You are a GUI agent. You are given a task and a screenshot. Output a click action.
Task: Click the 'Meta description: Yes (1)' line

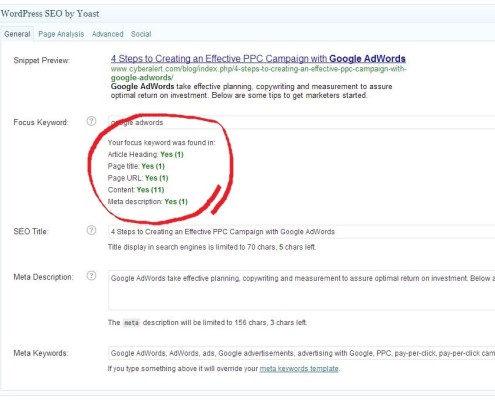pos(148,202)
